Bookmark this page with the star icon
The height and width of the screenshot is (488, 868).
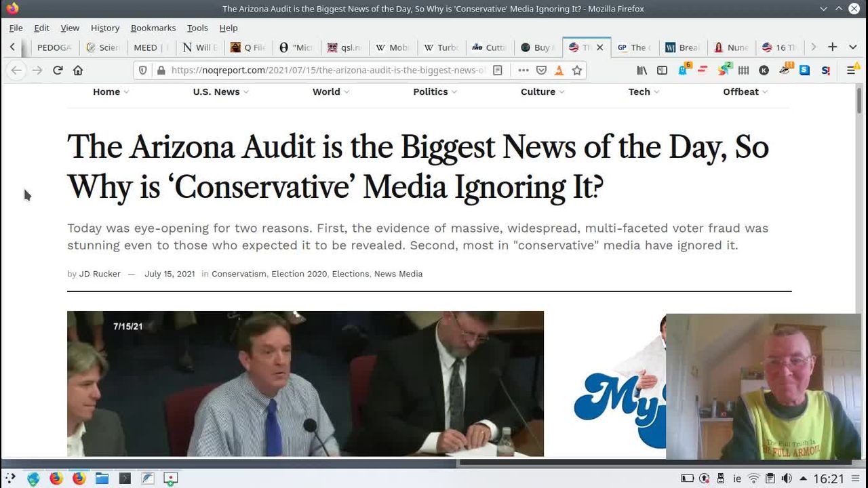click(577, 70)
